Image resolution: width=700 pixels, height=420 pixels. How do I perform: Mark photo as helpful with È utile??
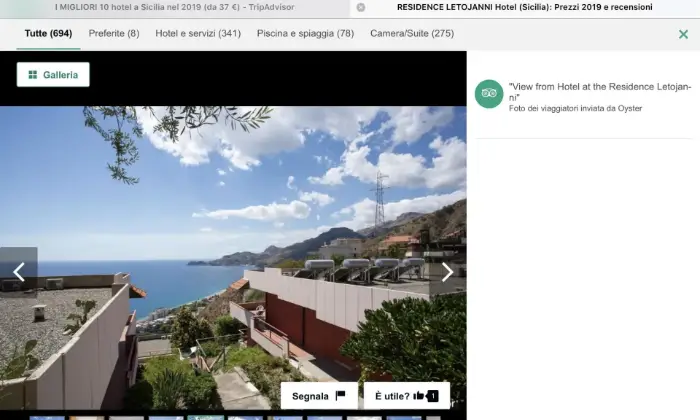click(x=407, y=396)
